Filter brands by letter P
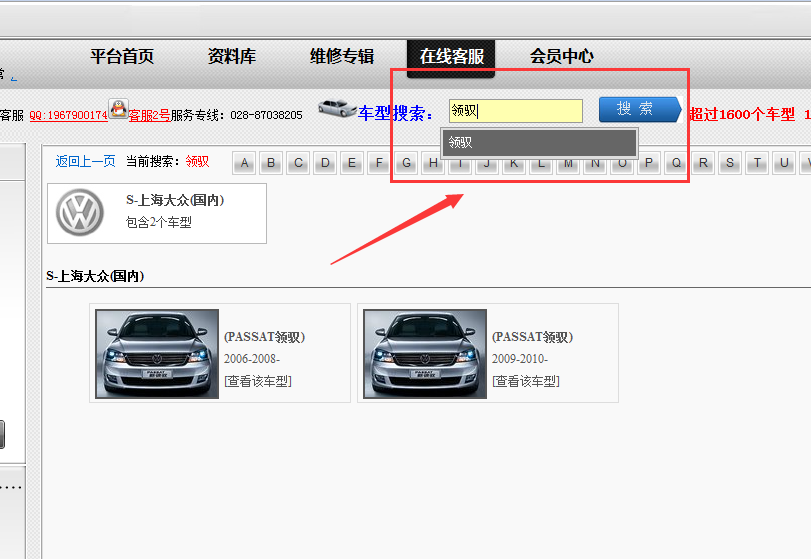This screenshot has height=559, width=811. tap(649, 163)
